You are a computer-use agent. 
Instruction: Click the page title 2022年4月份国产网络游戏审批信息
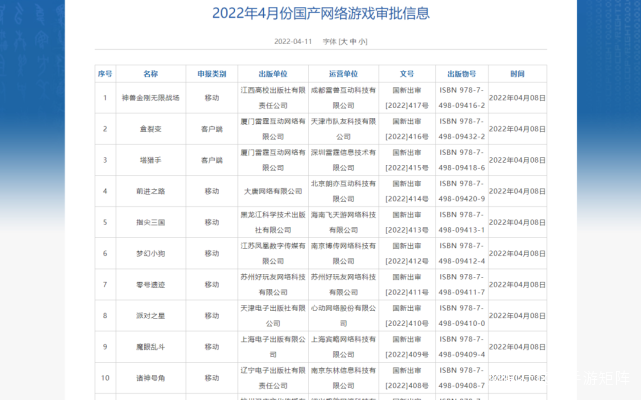(x=321, y=13)
